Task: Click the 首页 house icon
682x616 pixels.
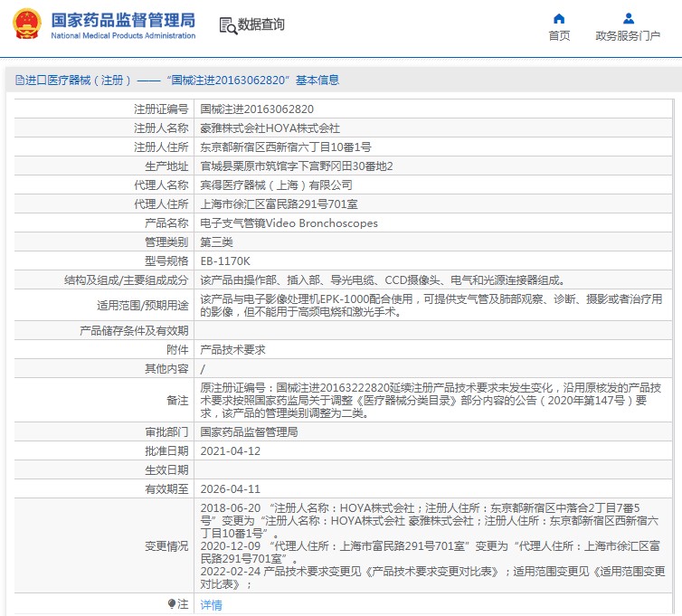Action: tap(559, 18)
